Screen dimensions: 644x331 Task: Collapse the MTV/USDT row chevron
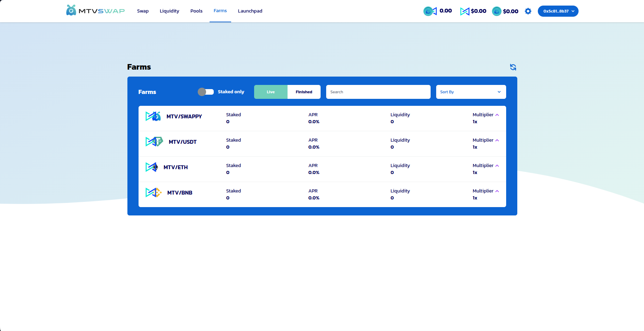tap(497, 140)
